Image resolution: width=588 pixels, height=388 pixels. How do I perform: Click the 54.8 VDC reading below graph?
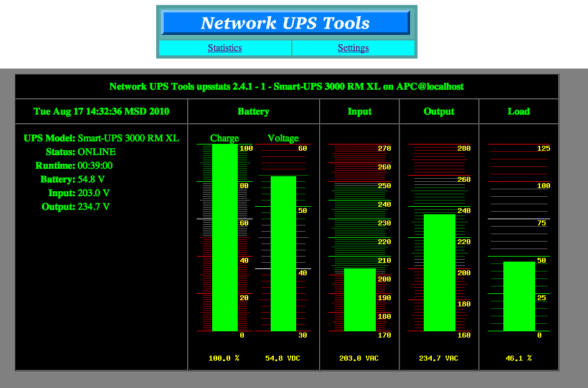(x=282, y=358)
